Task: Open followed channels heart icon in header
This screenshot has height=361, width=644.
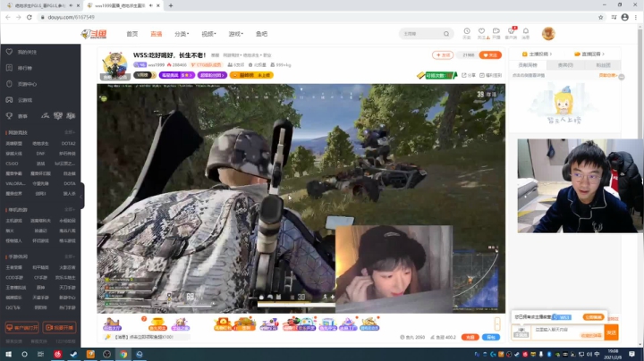Action: click(x=481, y=31)
